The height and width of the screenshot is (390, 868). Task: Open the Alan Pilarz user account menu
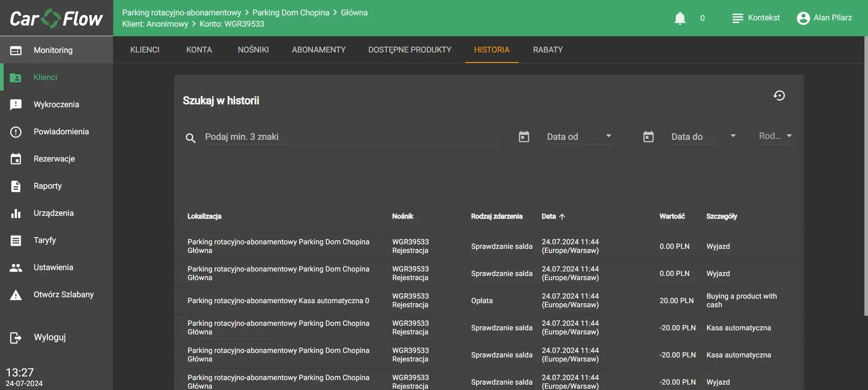click(x=824, y=18)
